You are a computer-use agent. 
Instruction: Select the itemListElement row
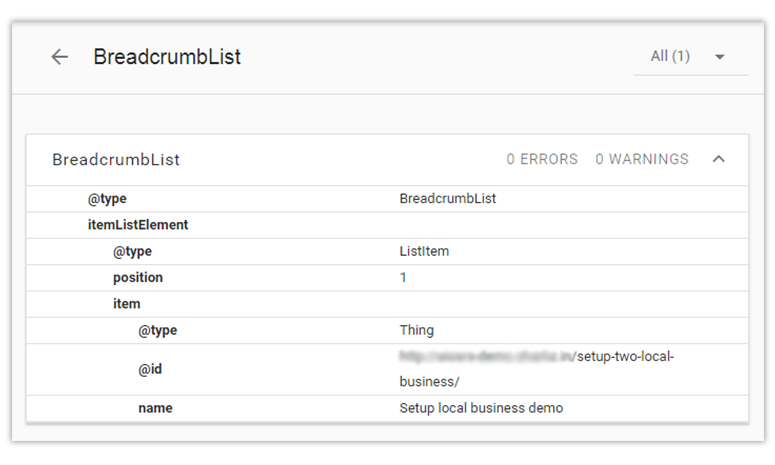[138, 225]
